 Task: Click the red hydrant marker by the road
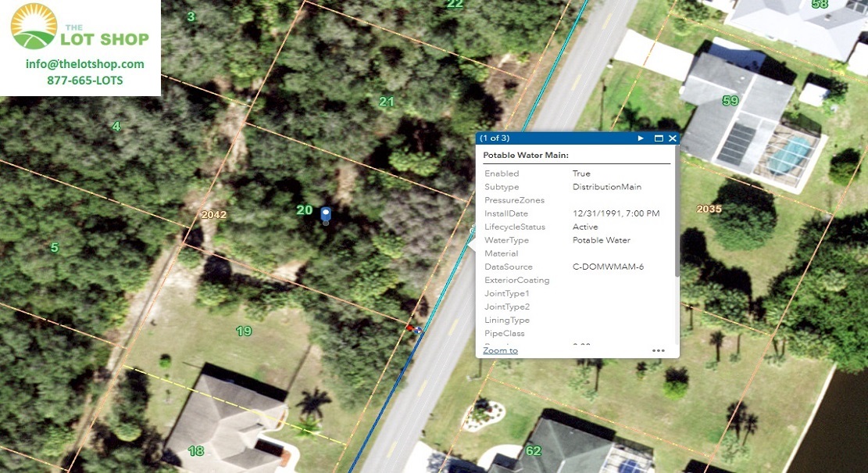click(x=409, y=328)
